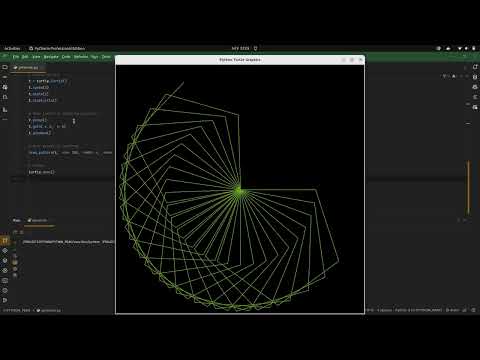Open the File menu
Viewport: 480px width, 360px height.
coord(16,57)
